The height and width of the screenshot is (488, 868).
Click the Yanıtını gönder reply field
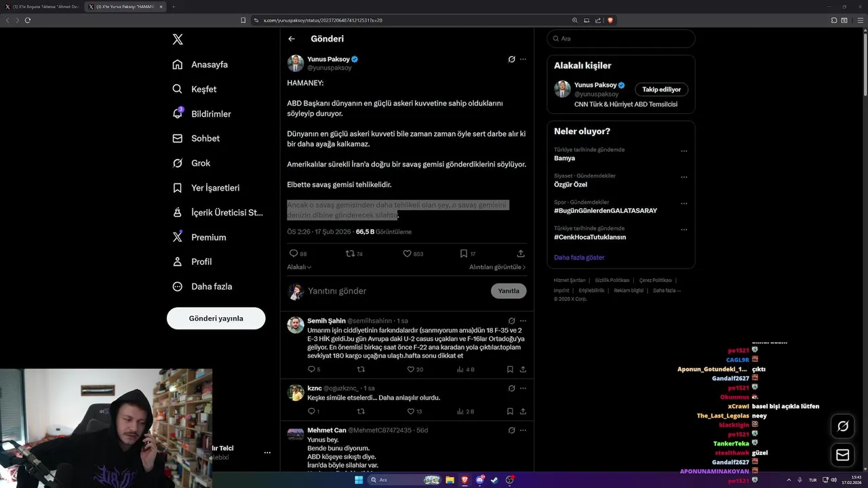coord(397,291)
